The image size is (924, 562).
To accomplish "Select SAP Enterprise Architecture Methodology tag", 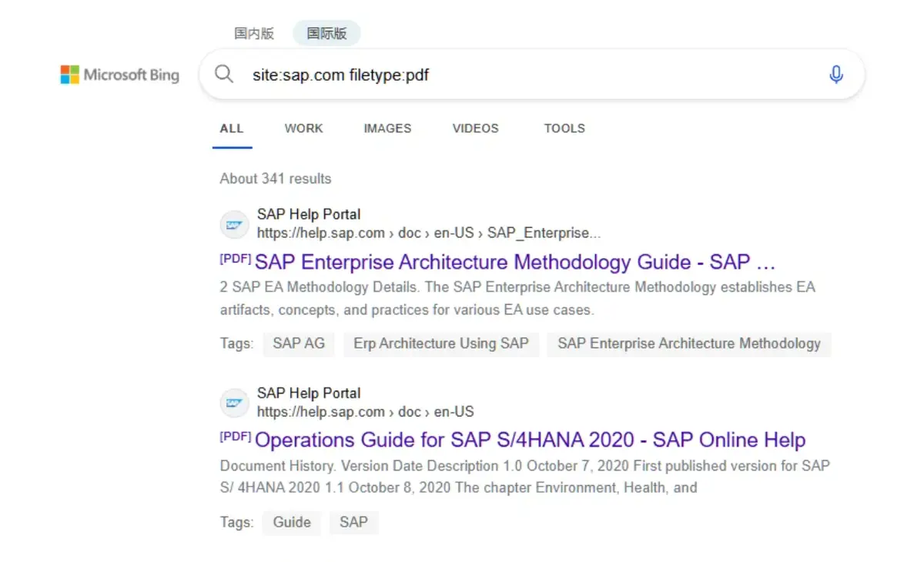I will tap(689, 344).
